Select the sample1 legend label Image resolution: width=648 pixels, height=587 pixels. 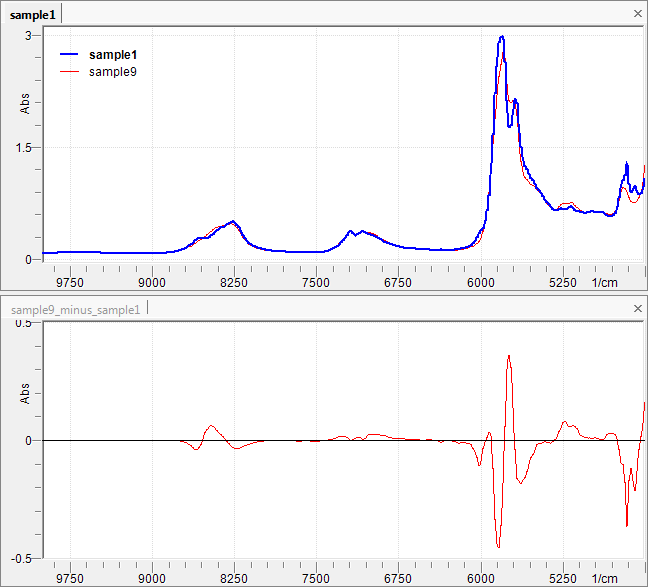click(x=113, y=54)
